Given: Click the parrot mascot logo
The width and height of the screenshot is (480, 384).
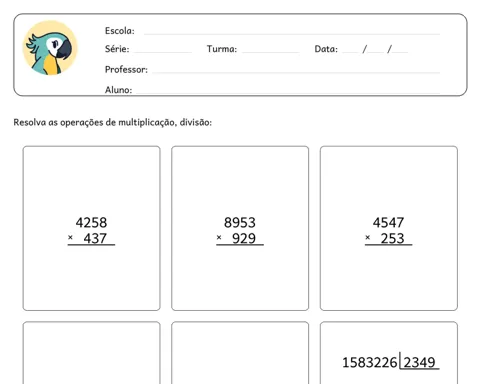Looking at the screenshot, I should [x=50, y=48].
